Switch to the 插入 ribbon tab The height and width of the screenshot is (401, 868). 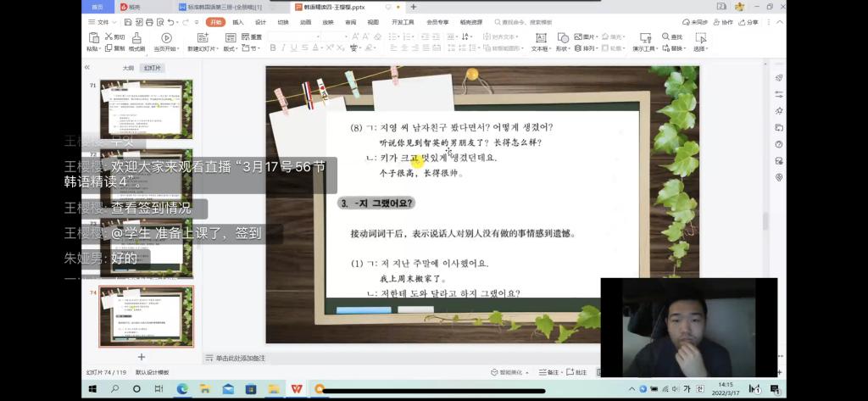(x=237, y=22)
